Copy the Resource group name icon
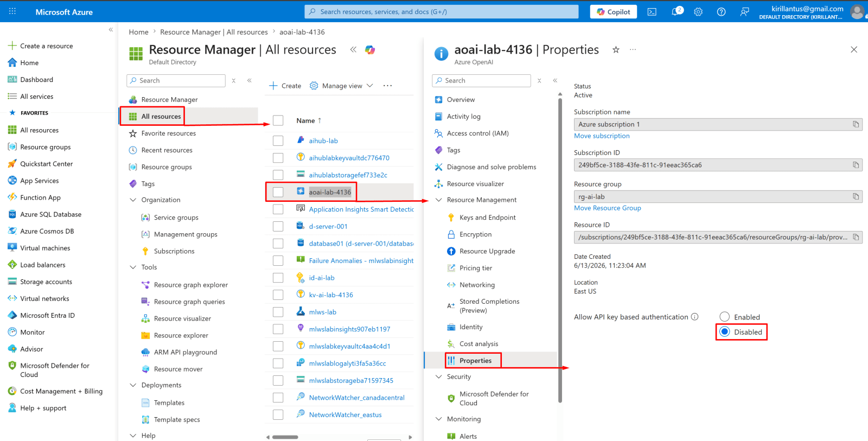This screenshot has height=441, width=868. 856,196
